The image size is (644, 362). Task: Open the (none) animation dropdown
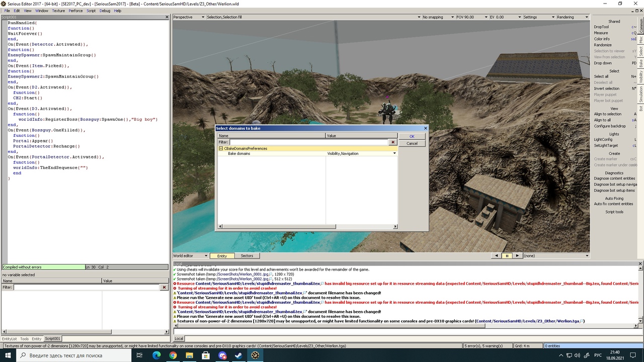[556, 256]
